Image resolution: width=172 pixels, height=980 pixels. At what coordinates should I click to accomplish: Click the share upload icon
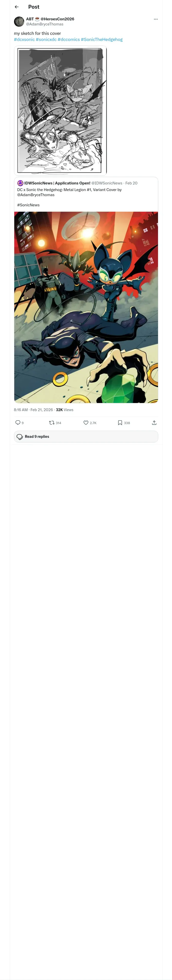(154, 422)
